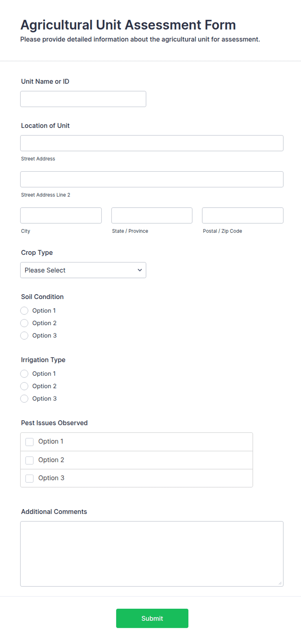
Task: Click the Street Address input field
Action: 152,143
